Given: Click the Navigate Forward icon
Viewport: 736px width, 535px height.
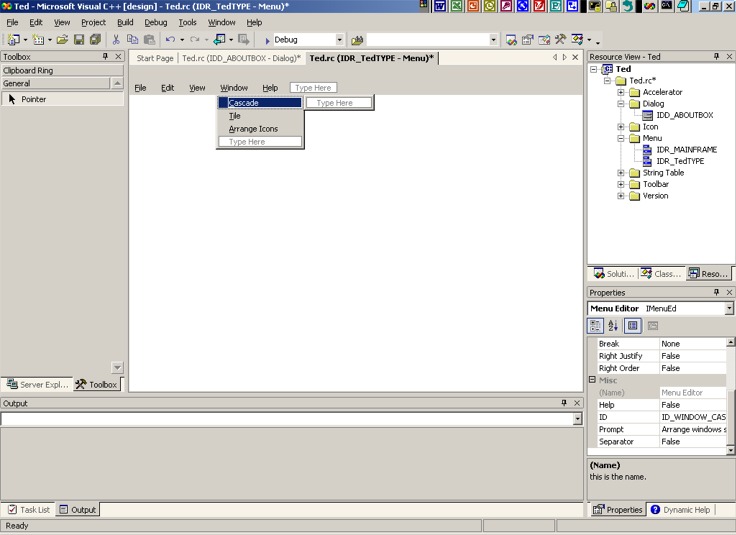Looking at the screenshot, I should (243, 40).
